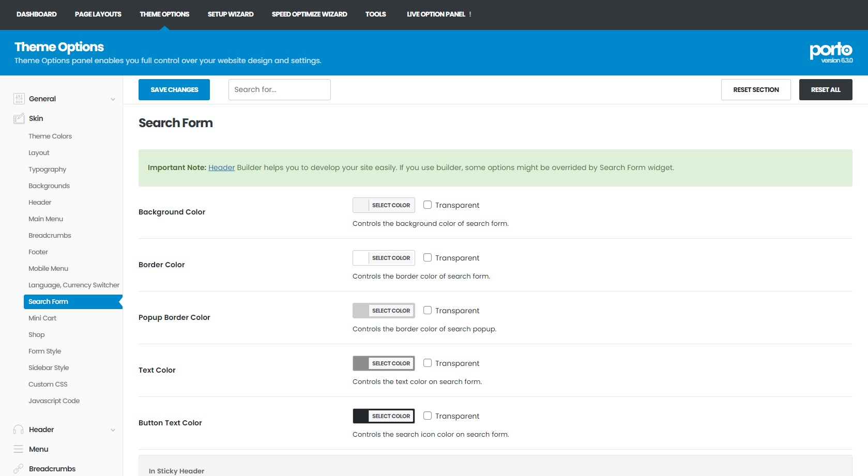Screen dimensions: 868x476
Task: Click the Save Changes button
Action: [x=174, y=89]
